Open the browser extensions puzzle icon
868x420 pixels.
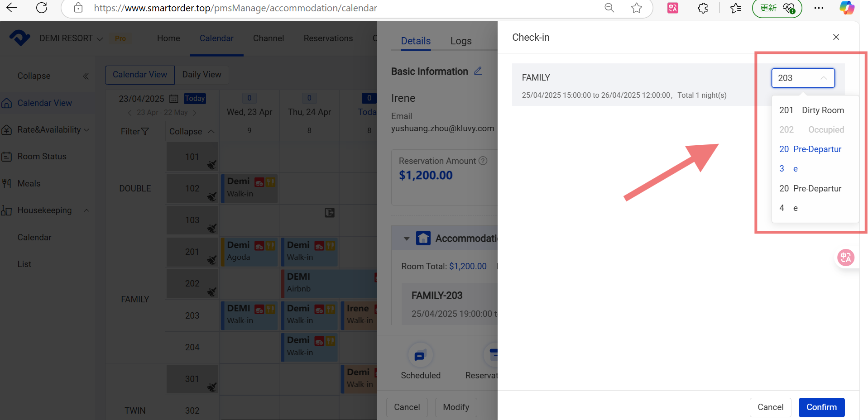pos(703,8)
